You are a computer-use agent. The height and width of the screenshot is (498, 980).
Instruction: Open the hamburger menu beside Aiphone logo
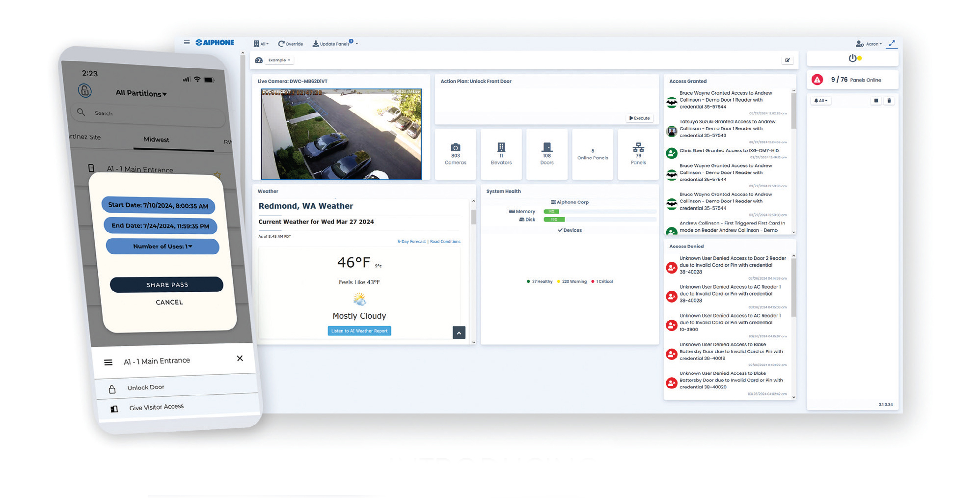point(187,43)
